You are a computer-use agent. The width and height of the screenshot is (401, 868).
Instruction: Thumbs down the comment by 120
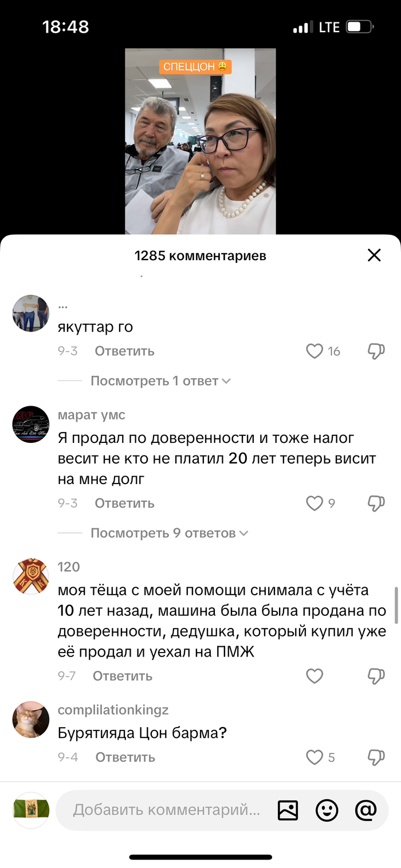(376, 676)
